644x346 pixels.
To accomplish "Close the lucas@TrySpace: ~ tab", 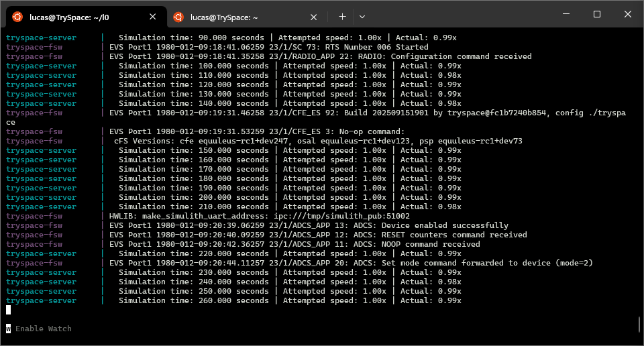I will click(313, 17).
